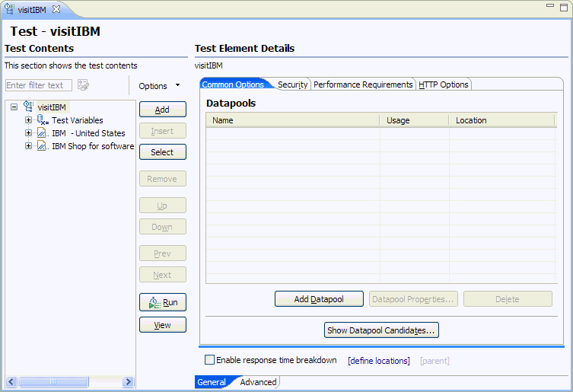This screenshot has width=573, height=392.
Task: Open the HTTP Options tab
Action: point(444,84)
